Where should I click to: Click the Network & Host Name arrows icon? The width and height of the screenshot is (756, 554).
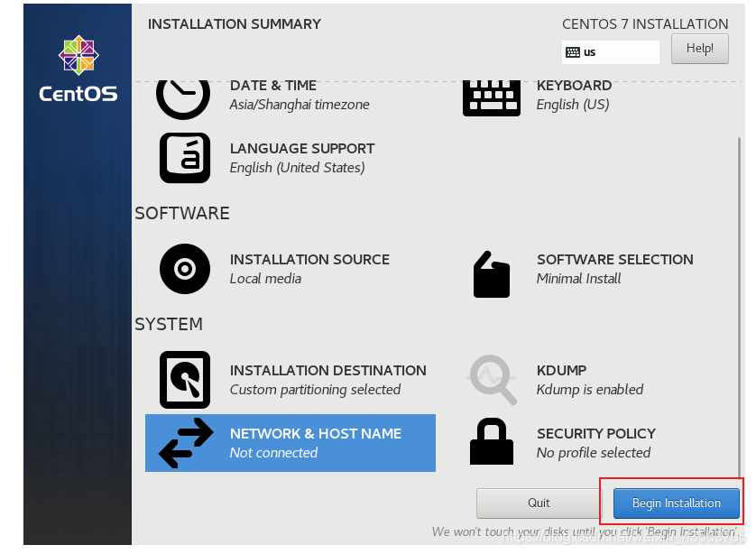tap(186, 443)
